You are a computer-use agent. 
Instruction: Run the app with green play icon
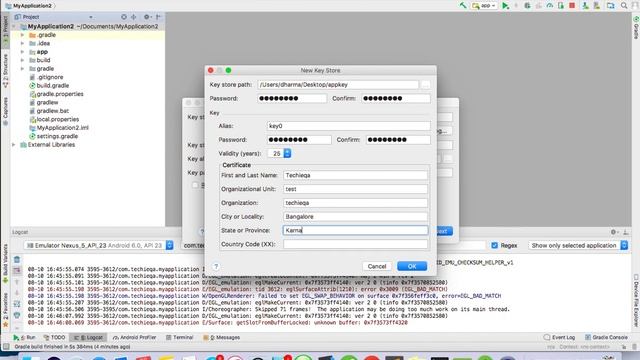505,5
